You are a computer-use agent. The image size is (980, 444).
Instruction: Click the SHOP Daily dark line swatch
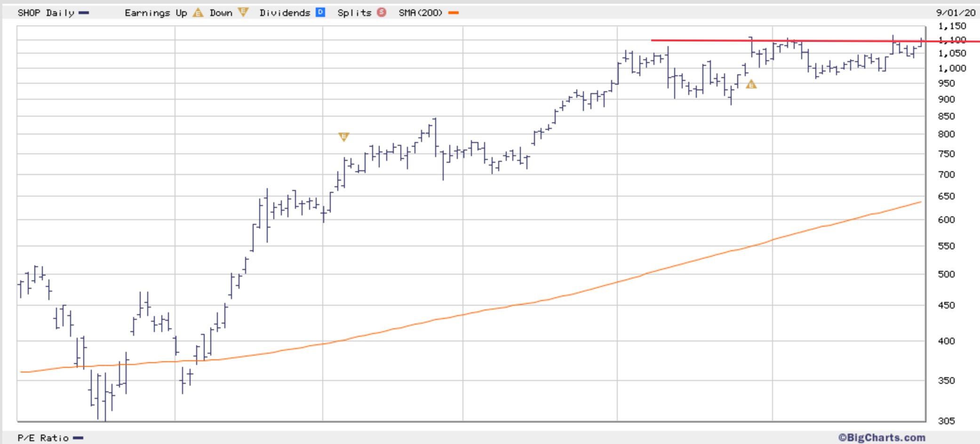point(84,13)
